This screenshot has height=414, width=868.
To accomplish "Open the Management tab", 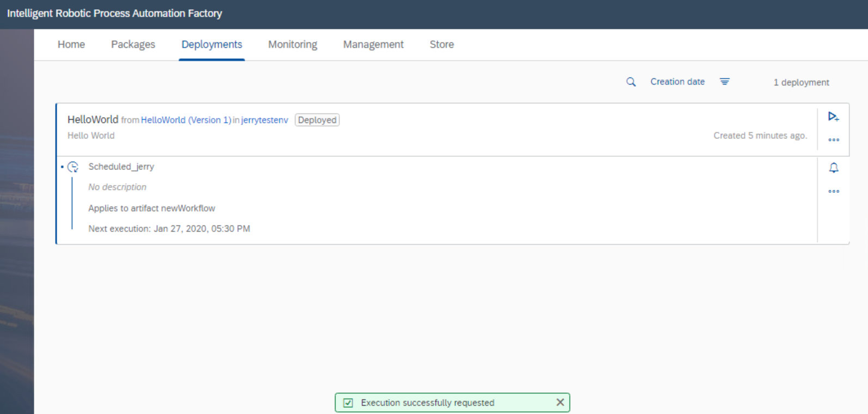I will (373, 45).
